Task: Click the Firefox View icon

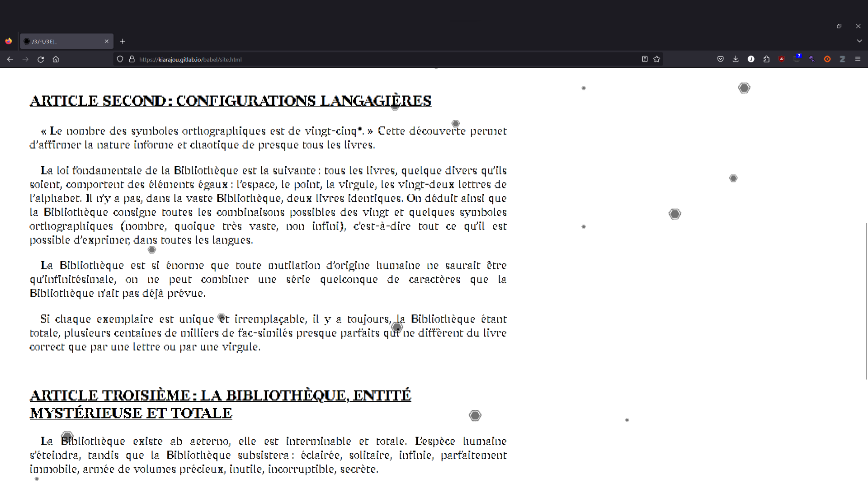Action: coord(9,41)
